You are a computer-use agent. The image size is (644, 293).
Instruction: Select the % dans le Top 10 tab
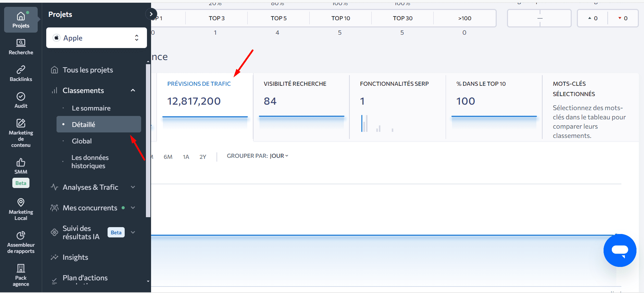(494, 106)
